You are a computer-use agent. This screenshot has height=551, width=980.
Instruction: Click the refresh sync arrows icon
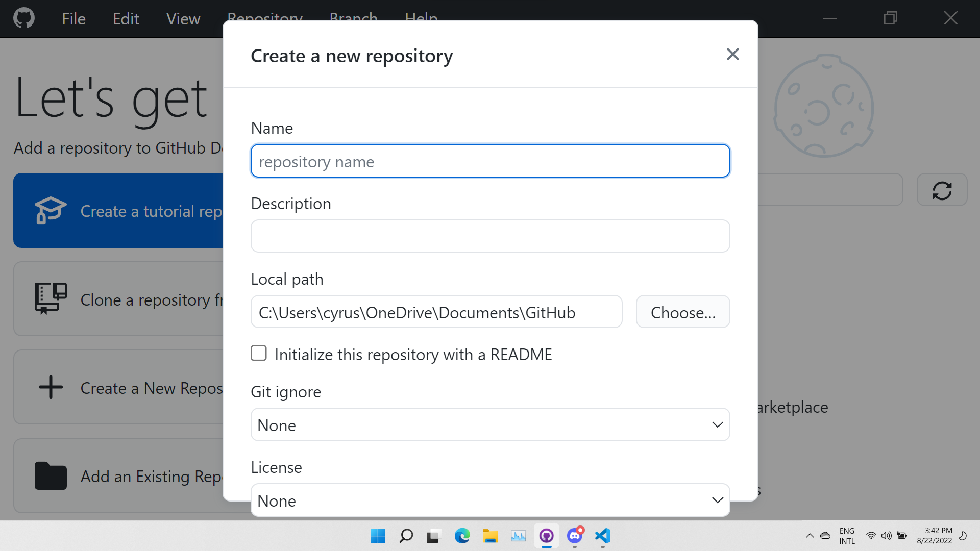click(x=942, y=190)
